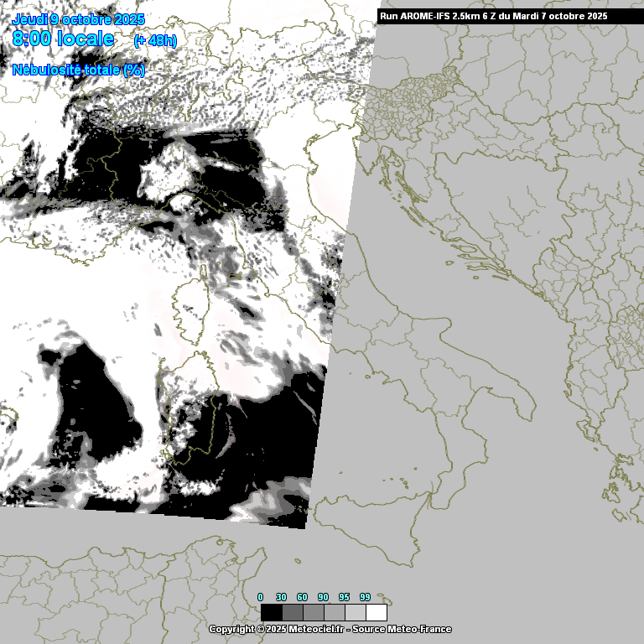Click the Meteociel.fr copyright text
This screenshot has height=644, width=644.
pyautogui.click(x=276, y=629)
